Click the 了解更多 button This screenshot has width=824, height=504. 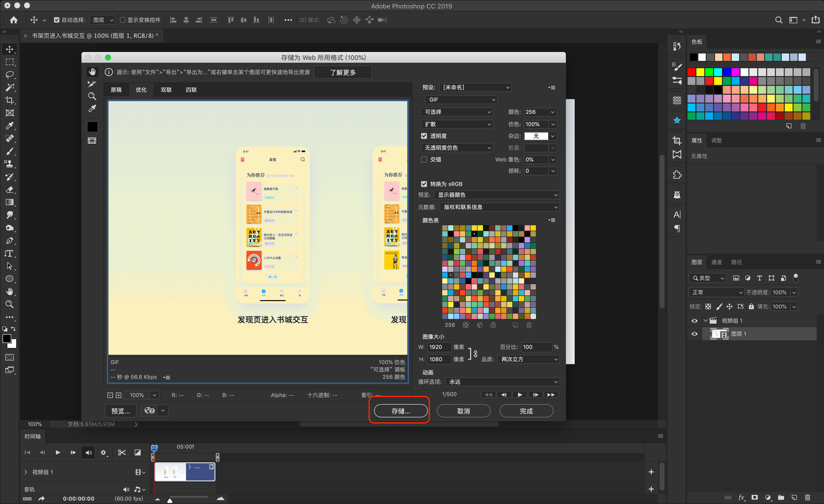(x=343, y=72)
